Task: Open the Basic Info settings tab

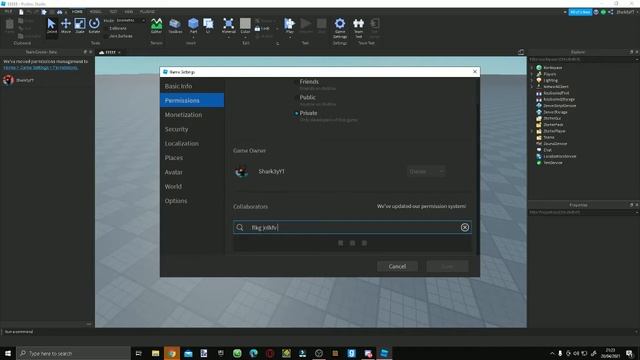Action: click(192, 86)
